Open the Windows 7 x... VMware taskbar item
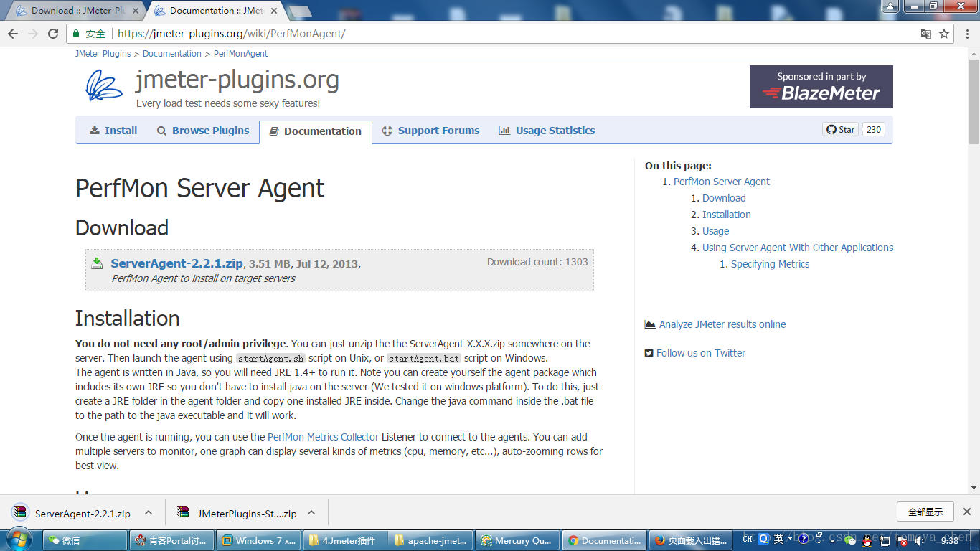980x551 pixels. click(259, 540)
